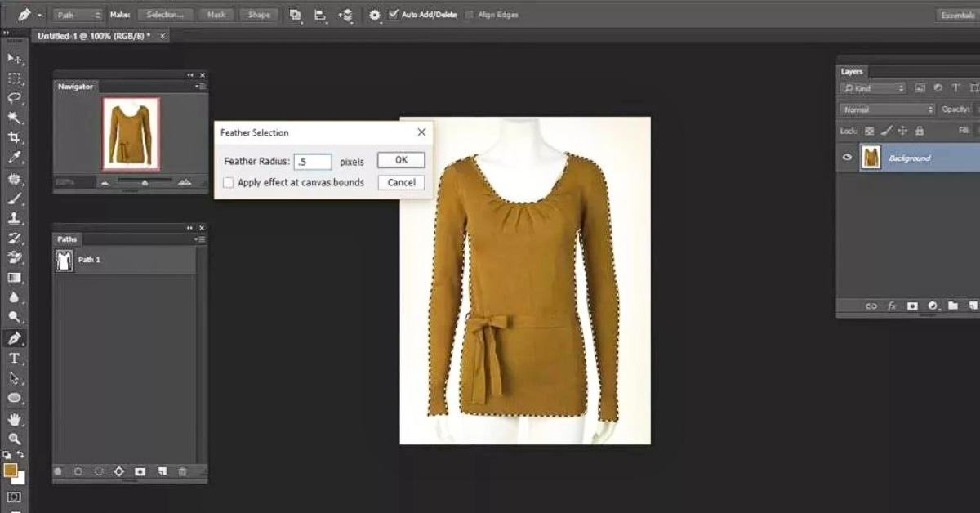This screenshot has width=980, height=513.
Task: Swap foreground and background colors icon
Action: [20, 455]
